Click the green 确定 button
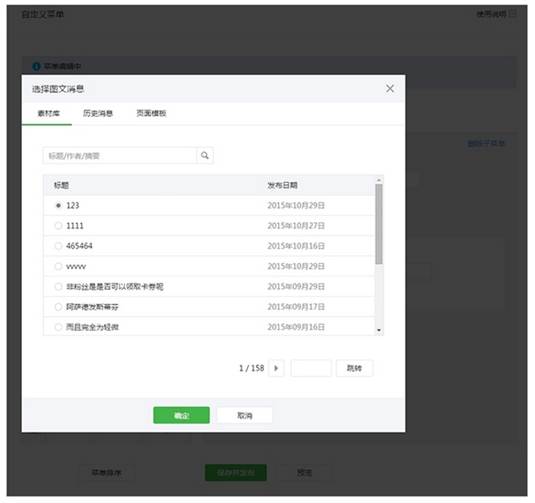Screen dimensions: 535x503 (181, 415)
